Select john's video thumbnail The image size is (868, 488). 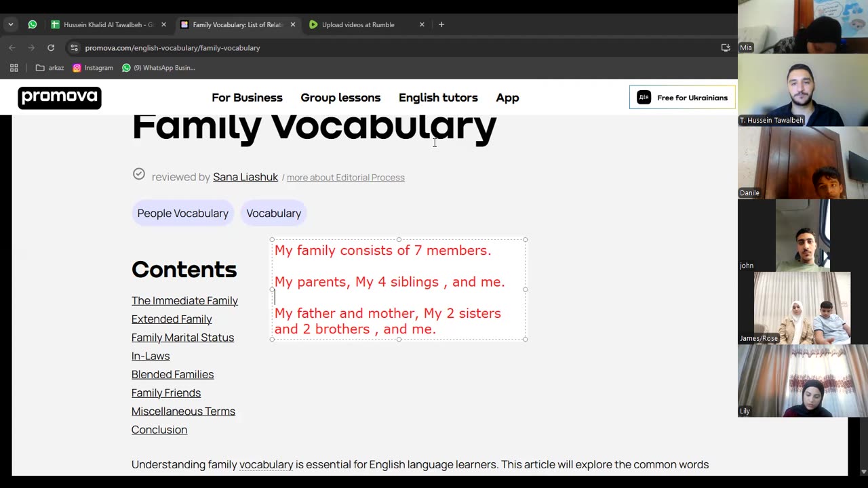tap(803, 235)
